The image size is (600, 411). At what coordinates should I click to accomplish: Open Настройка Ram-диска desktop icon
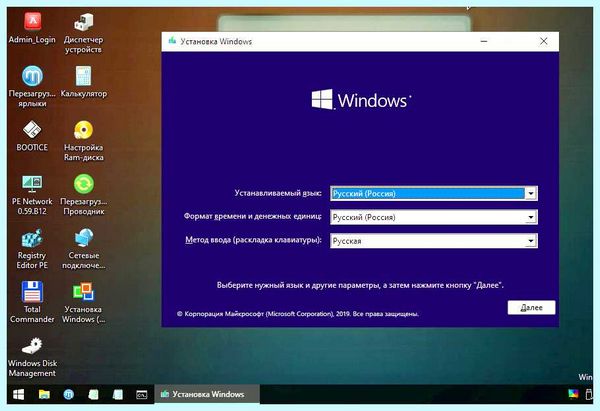(x=83, y=141)
